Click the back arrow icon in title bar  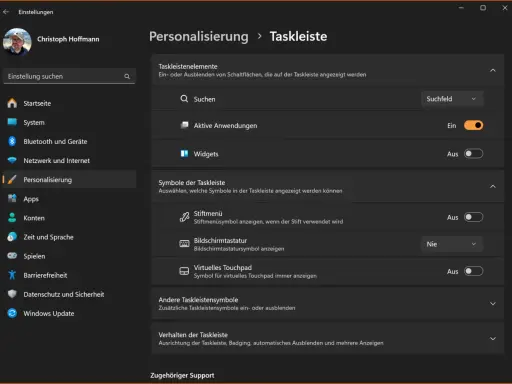[x=6, y=12]
